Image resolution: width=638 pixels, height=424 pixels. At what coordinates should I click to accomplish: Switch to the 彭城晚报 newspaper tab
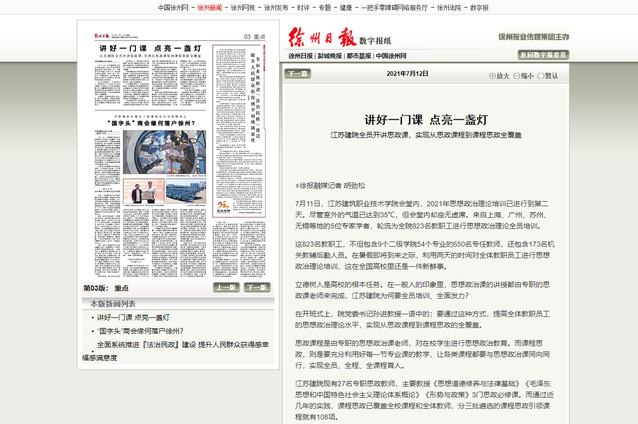331,56
